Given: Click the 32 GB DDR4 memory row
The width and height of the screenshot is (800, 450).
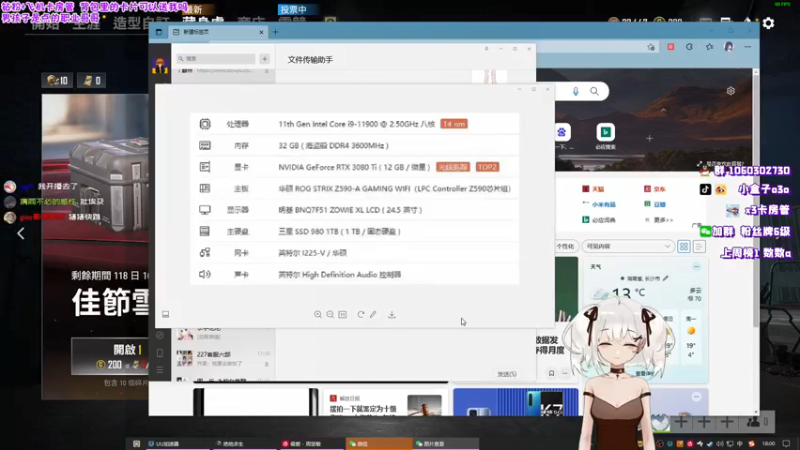Looking at the screenshot, I should click(x=355, y=145).
